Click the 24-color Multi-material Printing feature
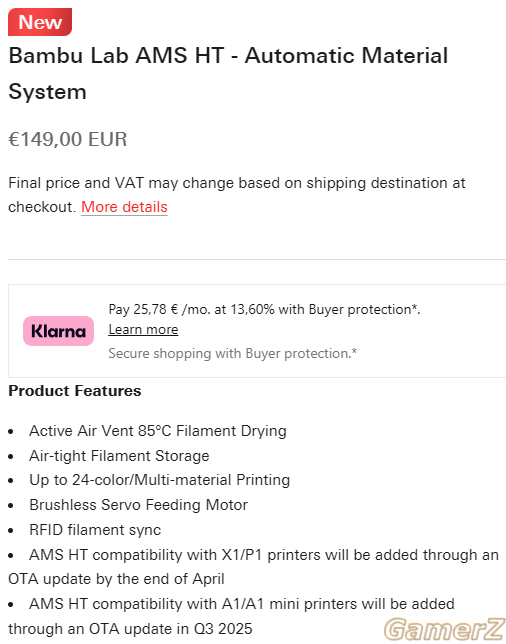 click(x=159, y=480)
